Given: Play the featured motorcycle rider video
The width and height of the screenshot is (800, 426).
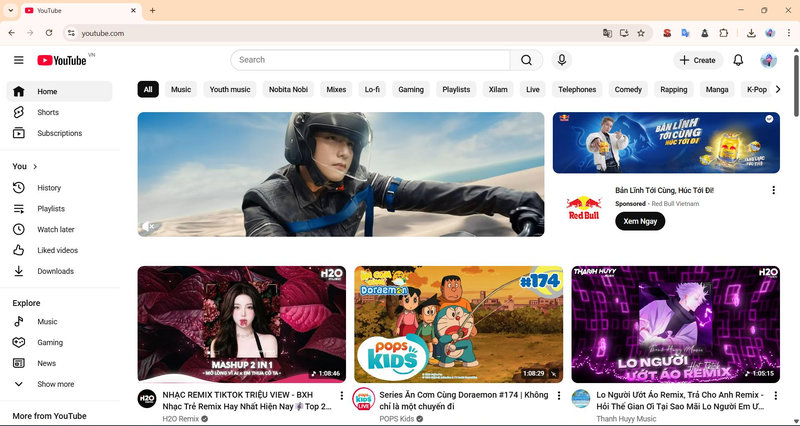Looking at the screenshot, I should point(341,174).
